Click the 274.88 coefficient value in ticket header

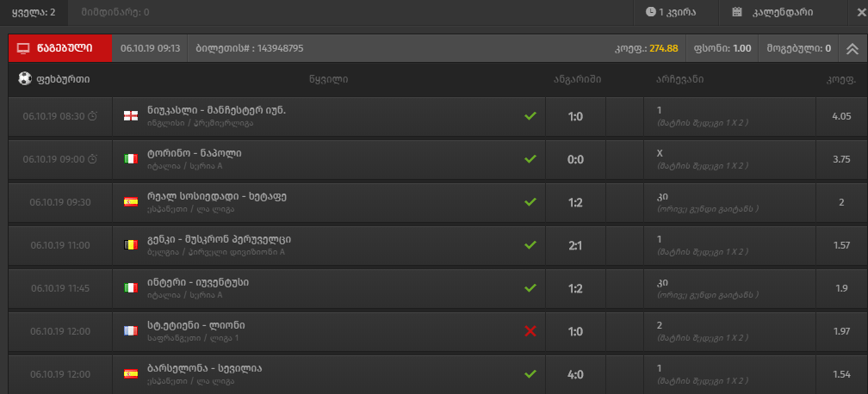point(664,48)
